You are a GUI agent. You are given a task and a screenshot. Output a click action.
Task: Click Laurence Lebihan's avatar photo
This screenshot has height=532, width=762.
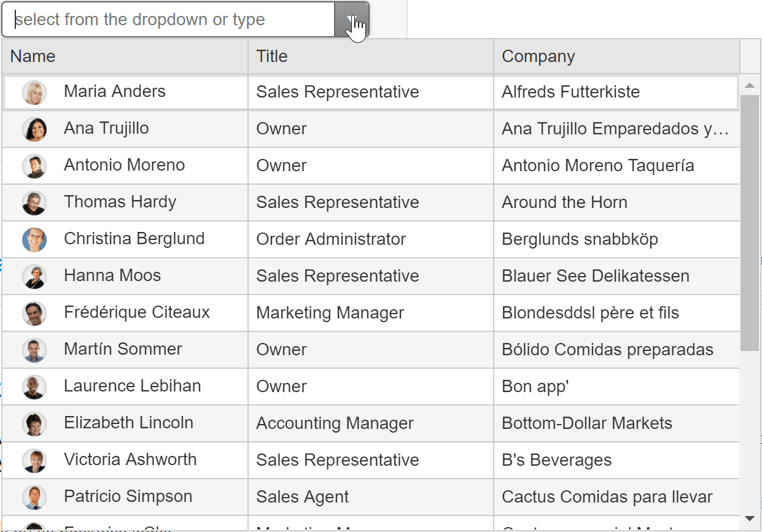tap(34, 387)
